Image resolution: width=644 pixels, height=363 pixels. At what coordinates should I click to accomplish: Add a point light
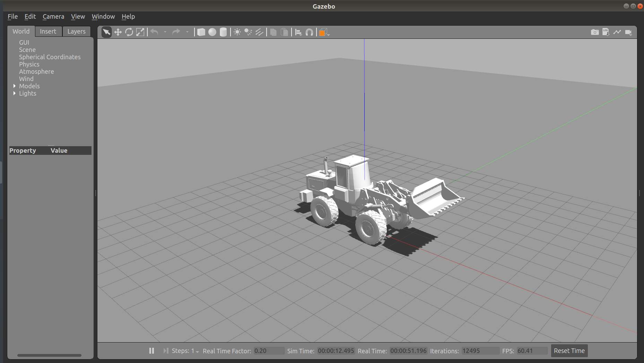(x=237, y=32)
